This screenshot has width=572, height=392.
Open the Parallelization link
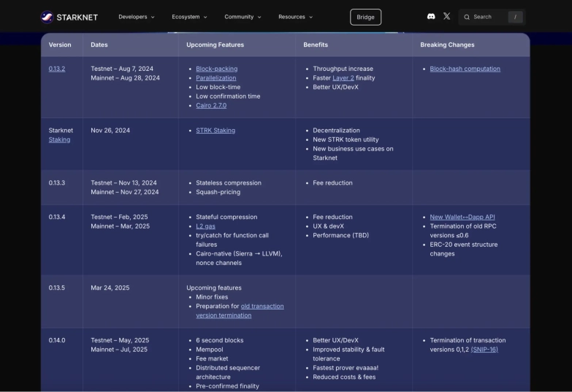point(216,78)
